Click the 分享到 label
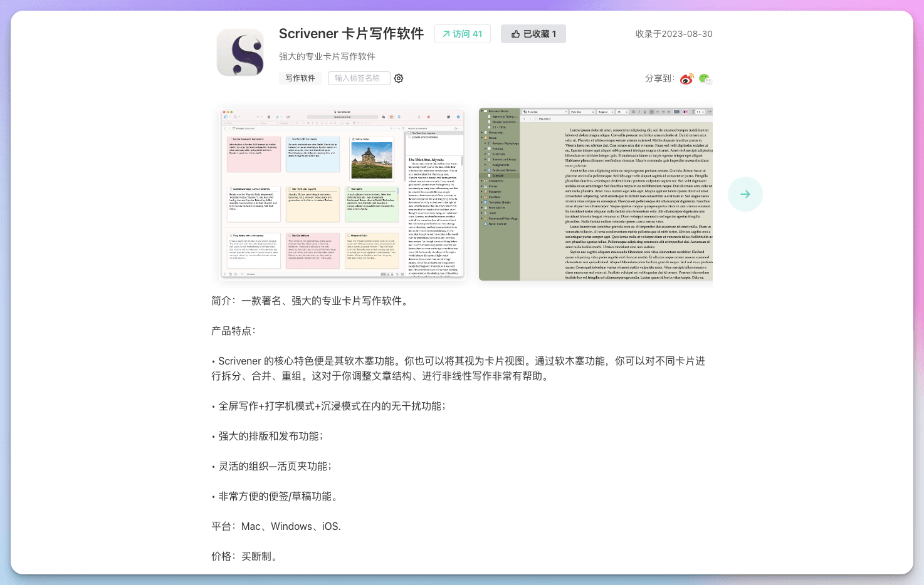The height and width of the screenshot is (585, 924). pos(660,79)
